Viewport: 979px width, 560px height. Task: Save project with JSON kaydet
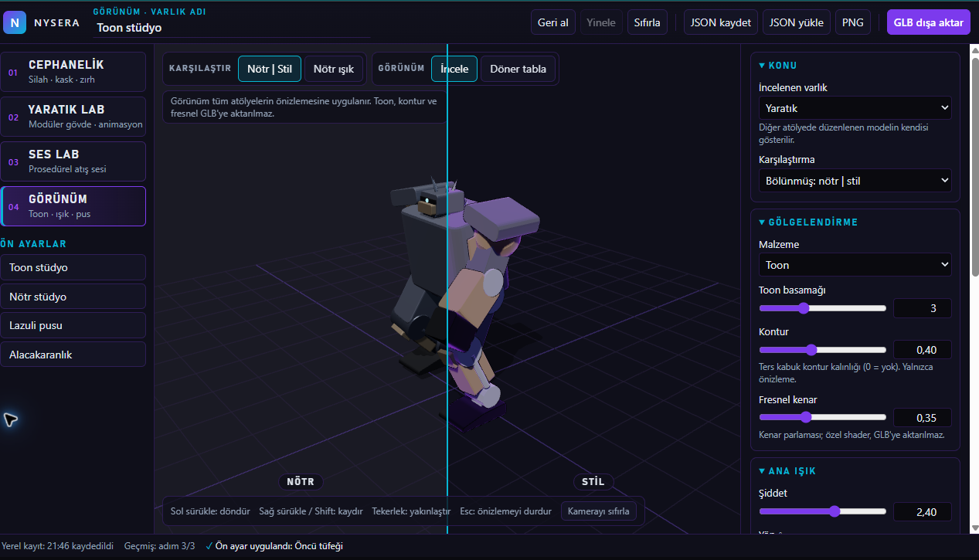tap(721, 22)
